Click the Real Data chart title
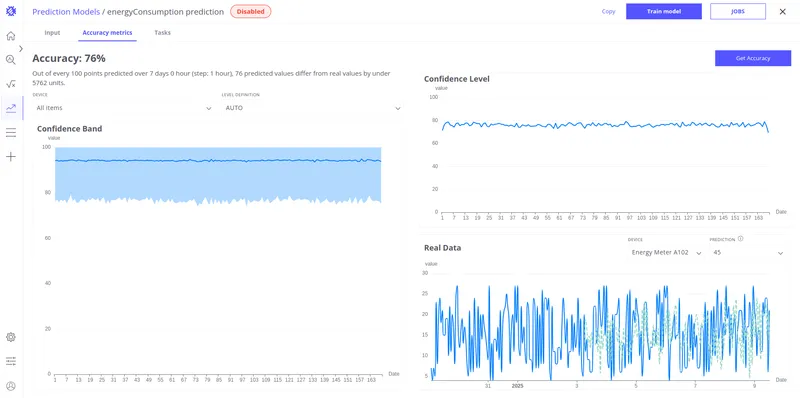Image resolution: width=800 pixels, height=398 pixels. pos(442,248)
